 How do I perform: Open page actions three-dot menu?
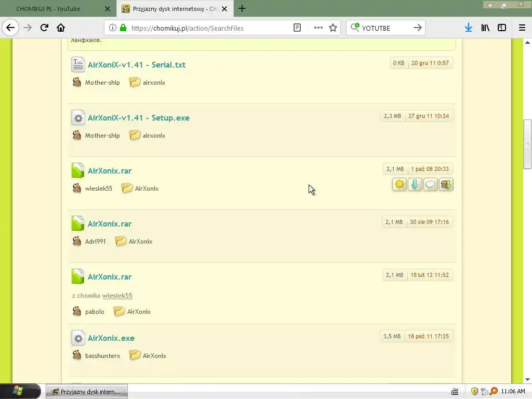(x=318, y=28)
